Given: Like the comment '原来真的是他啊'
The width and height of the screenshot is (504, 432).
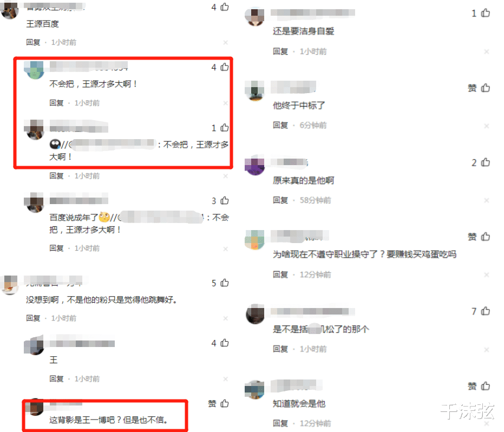Looking at the screenshot, I should [486, 162].
